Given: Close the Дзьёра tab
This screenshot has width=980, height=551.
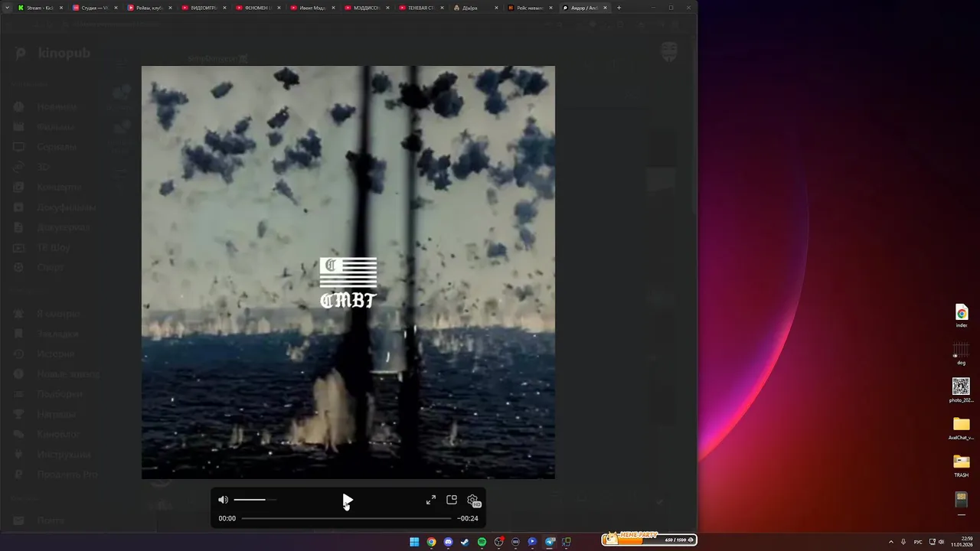Looking at the screenshot, I should pos(496,8).
